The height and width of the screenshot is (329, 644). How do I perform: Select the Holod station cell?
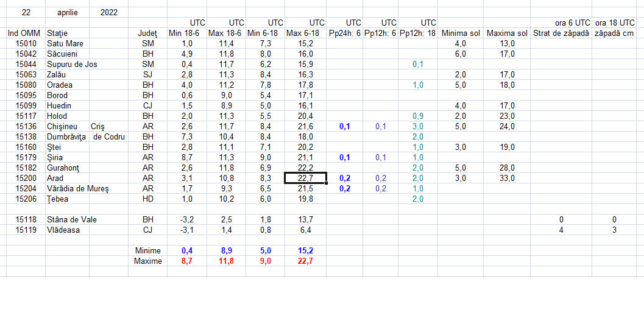coord(68,116)
